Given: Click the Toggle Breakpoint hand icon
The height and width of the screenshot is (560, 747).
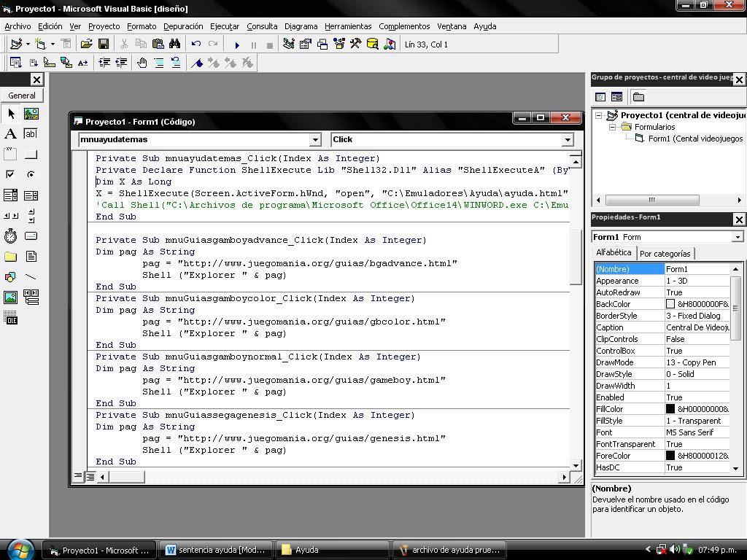Looking at the screenshot, I should click(142, 63).
